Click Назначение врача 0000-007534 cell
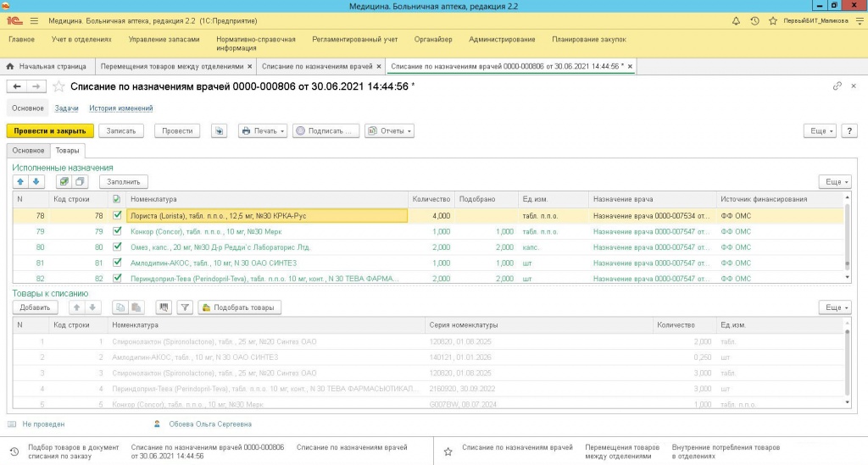Image resolution: width=868 pixels, height=465 pixels. tap(652, 216)
